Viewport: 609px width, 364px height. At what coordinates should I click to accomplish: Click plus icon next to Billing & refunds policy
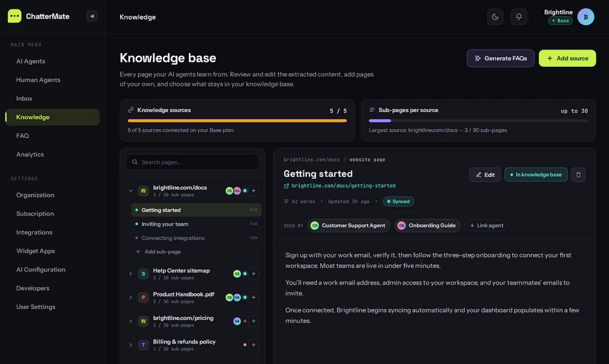pos(253,345)
